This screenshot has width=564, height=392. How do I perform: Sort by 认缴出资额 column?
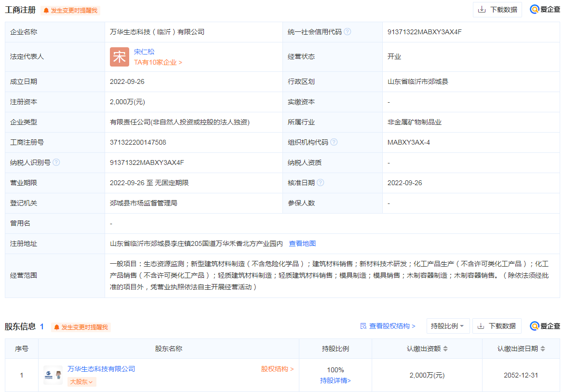click(x=445, y=349)
